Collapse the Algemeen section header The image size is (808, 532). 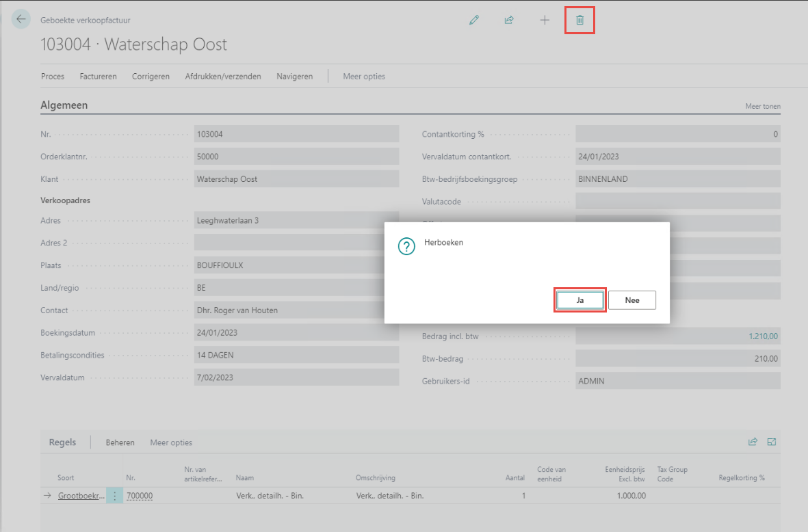click(x=64, y=105)
